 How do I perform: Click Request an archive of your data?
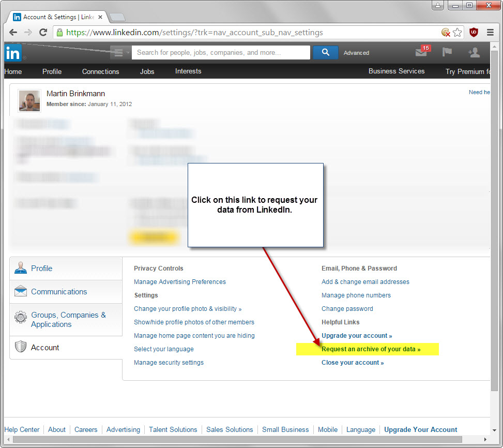pos(371,349)
